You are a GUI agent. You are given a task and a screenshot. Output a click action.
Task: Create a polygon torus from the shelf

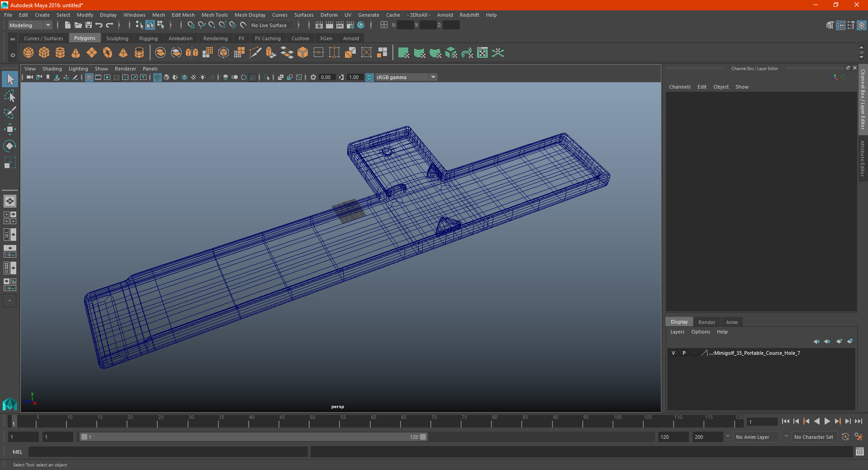coord(108,53)
